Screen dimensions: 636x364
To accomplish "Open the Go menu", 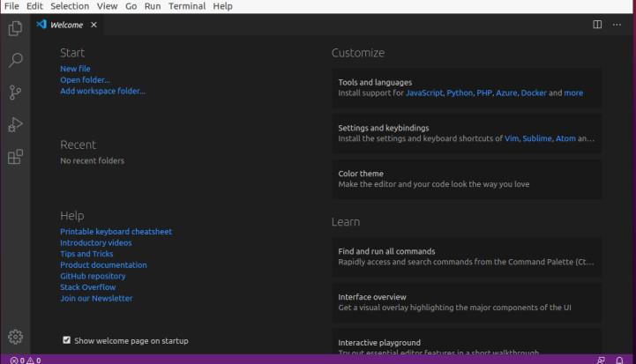I will click(x=131, y=6).
